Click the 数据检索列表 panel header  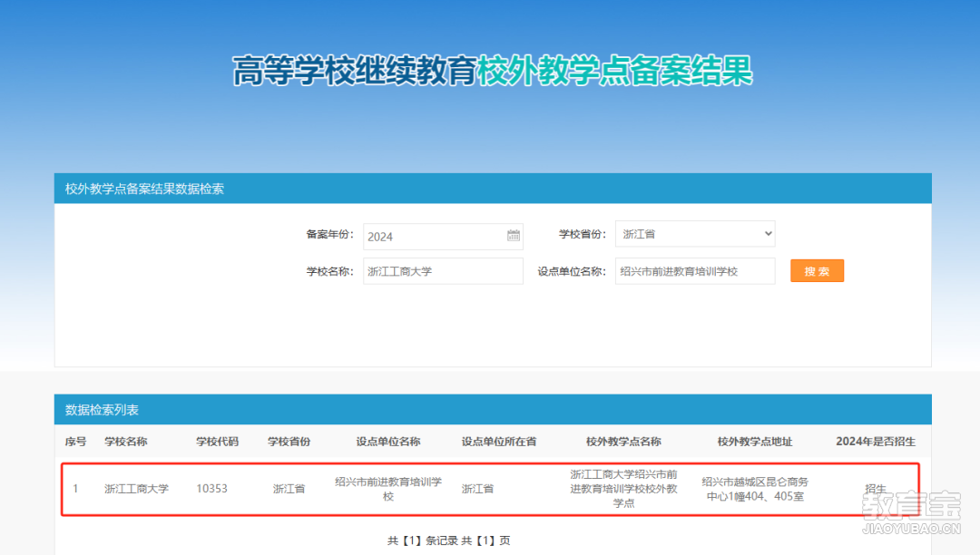coord(493,410)
